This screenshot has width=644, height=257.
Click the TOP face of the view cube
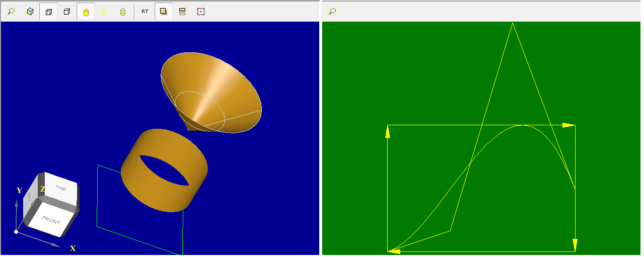pyautogui.click(x=60, y=189)
